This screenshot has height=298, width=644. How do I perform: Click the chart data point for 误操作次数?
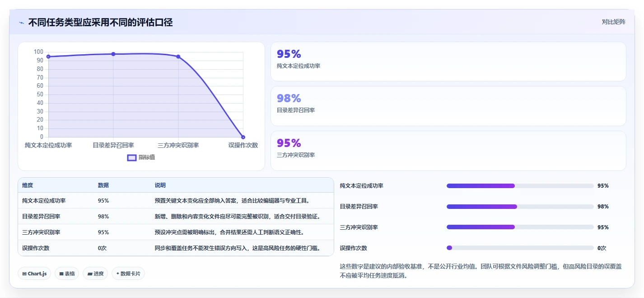click(243, 137)
